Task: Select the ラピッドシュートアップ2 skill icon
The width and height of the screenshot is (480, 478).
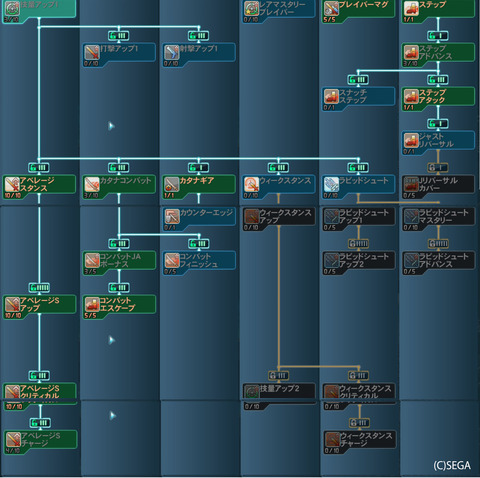Action: [x=332, y=260]
